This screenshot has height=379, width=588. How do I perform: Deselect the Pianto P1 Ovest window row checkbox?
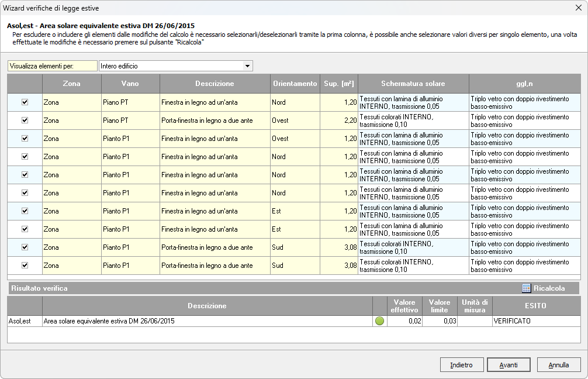click(x=25, y=138)
